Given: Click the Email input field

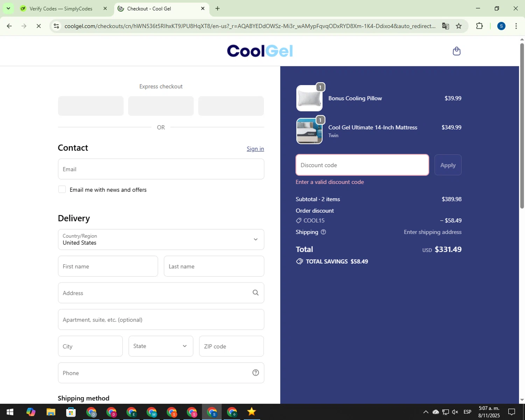Looking at the screenshot, I should pyautogui.click(x=161, y=169).
